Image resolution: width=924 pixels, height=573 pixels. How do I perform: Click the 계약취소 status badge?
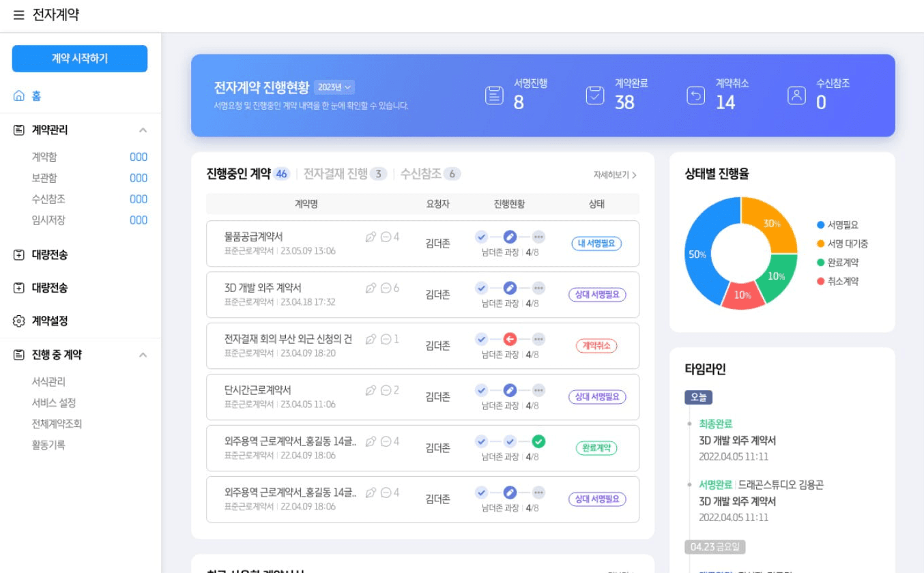[x=596, y=346]
